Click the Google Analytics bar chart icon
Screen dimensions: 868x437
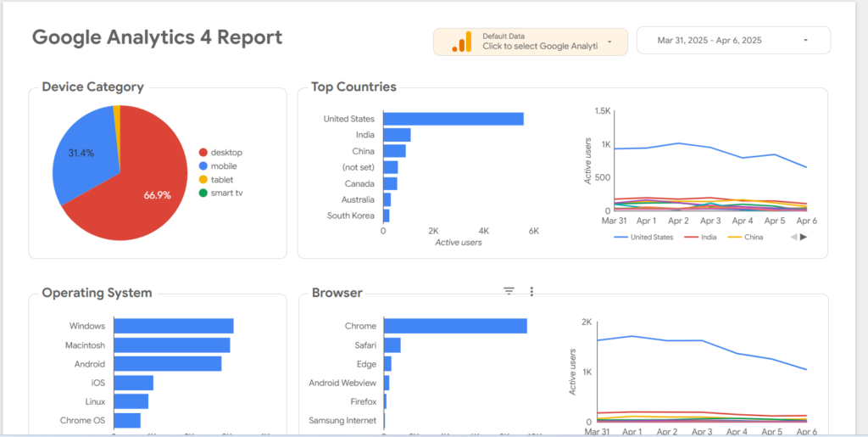461,42
